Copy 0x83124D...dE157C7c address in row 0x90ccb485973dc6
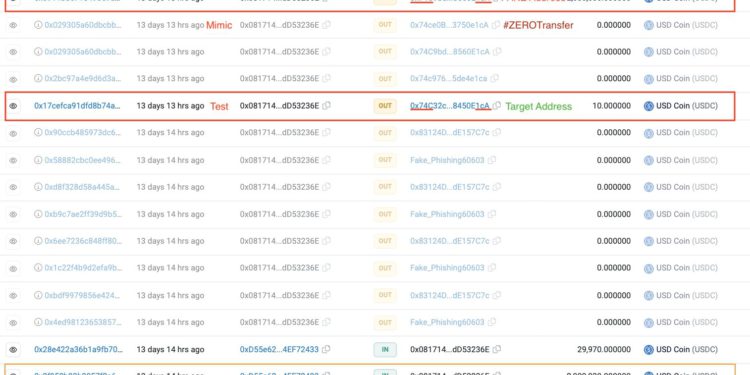This screenshot has width=750, height=375. [497, 132]
